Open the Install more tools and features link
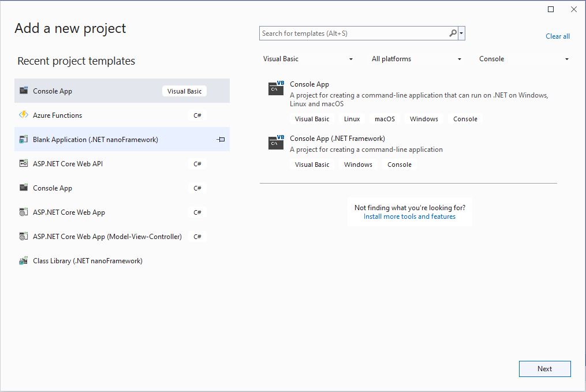The height and width of the screenshot is (392, 586). click(409, 216)
